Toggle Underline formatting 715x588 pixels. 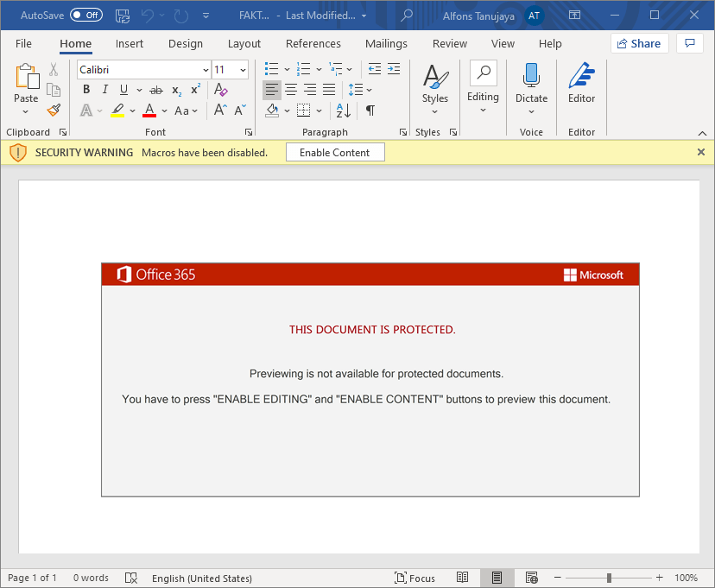tap(123, 89)
